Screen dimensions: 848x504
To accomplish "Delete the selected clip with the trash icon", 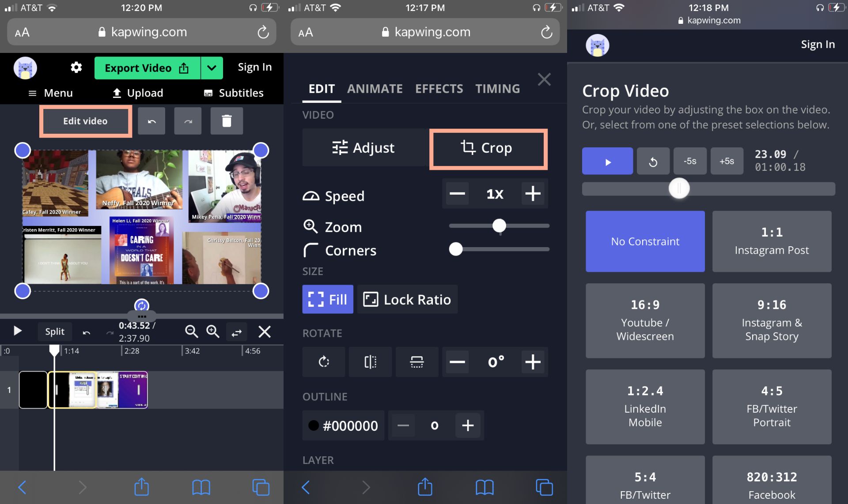I will pos(227,120).
